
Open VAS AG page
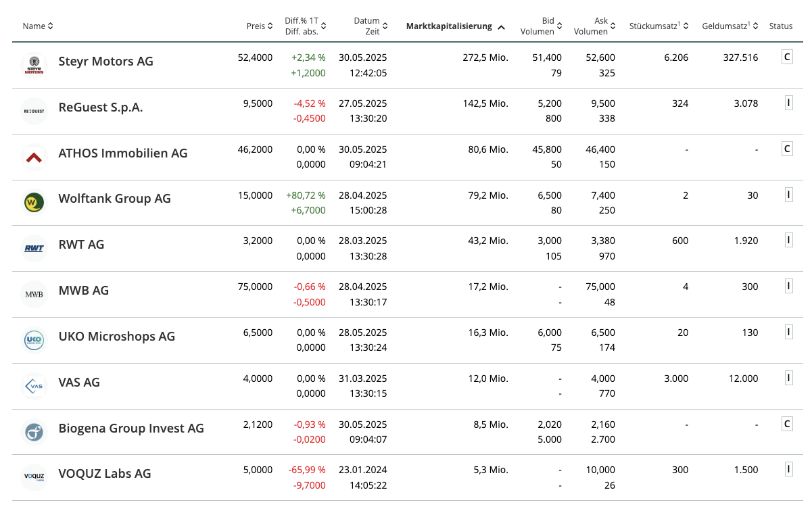(x=79, y=383)
